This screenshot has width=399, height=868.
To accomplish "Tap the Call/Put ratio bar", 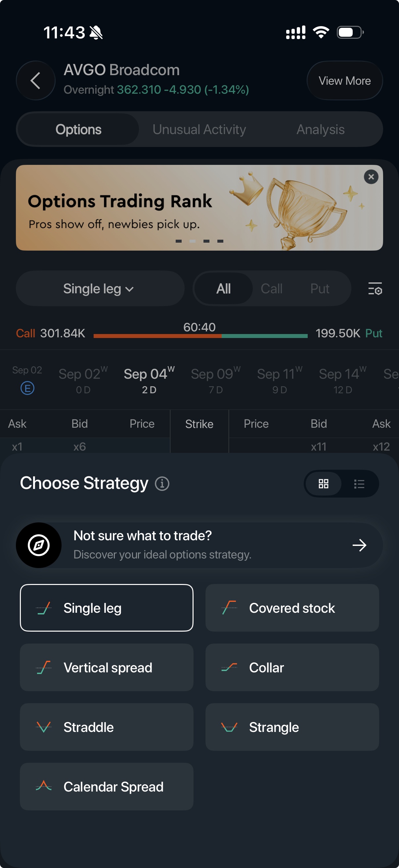I will tap(200, 336).
